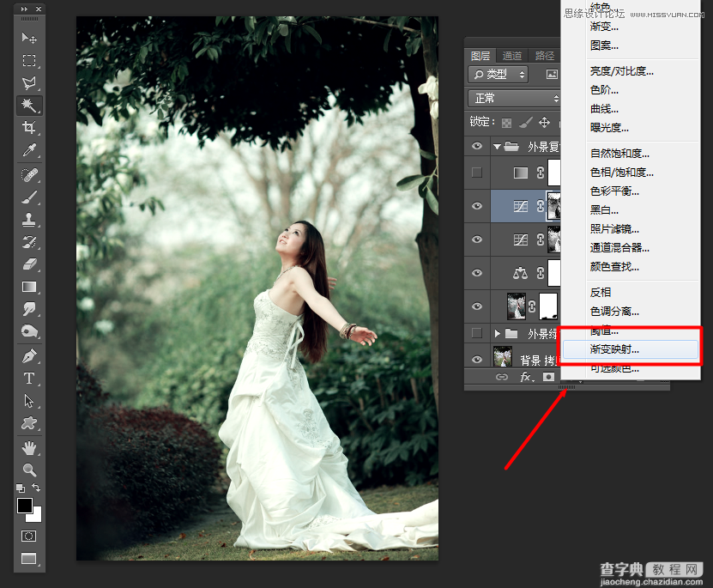Screen dimensions: 713x588
Task: Expand the 外景绿 layer group
Action: [498, 333]
